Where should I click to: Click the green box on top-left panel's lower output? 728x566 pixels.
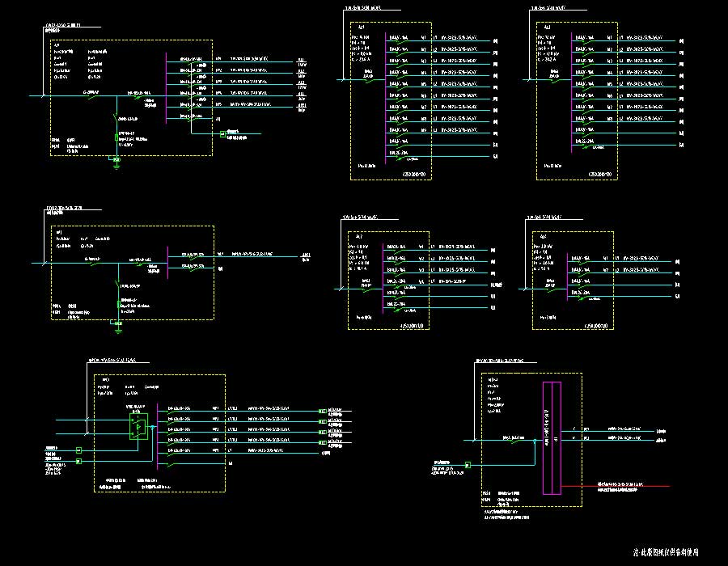(222, 133)
